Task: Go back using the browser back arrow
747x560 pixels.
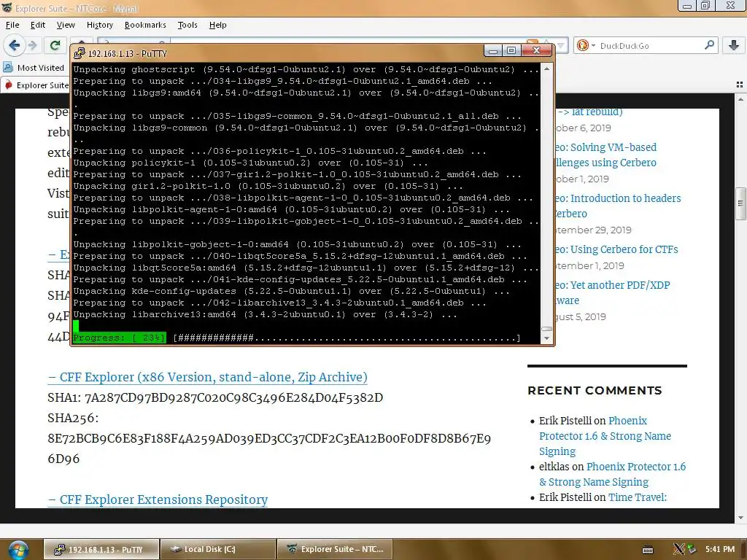Action: 15,46
